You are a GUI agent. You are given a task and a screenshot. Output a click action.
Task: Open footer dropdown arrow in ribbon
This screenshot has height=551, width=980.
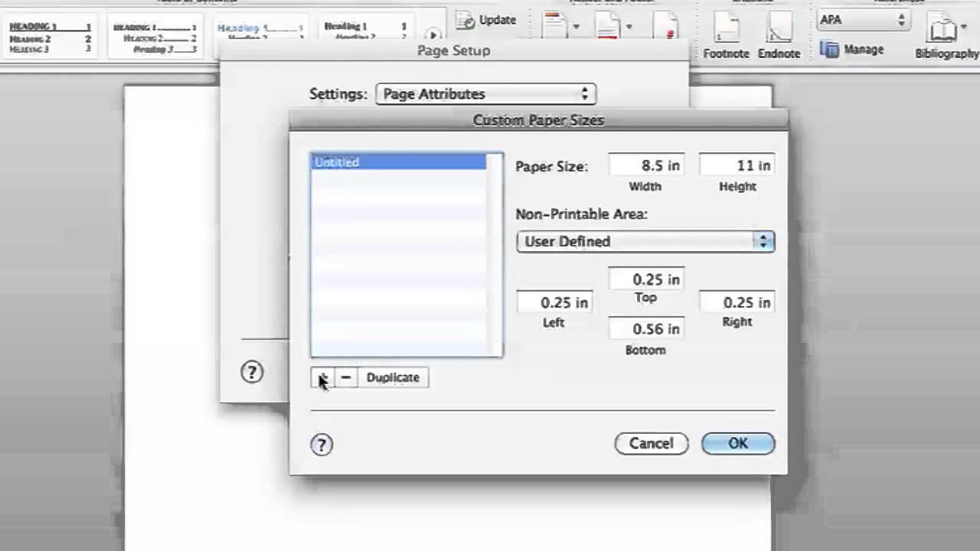coord(629,27)
